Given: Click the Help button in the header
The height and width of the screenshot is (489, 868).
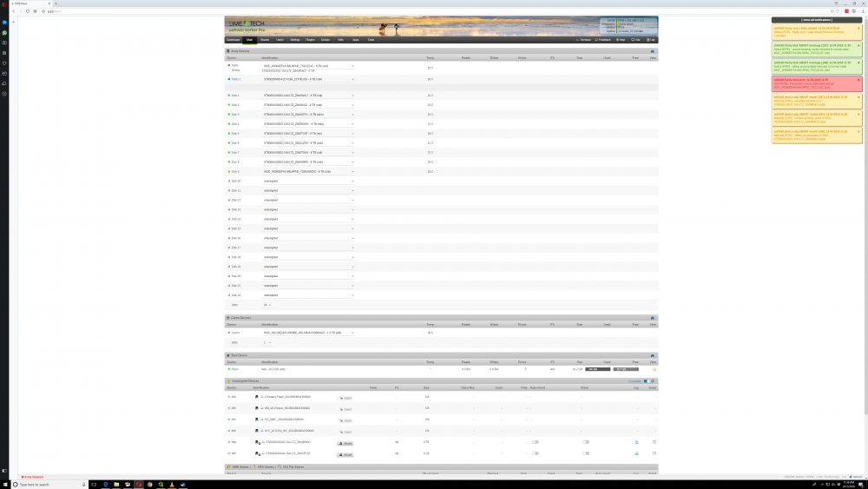Looking at the screenshot, I should [621, 40].
